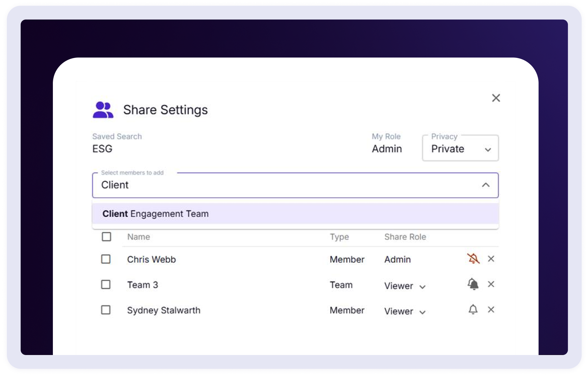Click the 'Select members to add' field containing Client
Image resolution: width=588 pixels, height=376 pixels.
point(295,185)
